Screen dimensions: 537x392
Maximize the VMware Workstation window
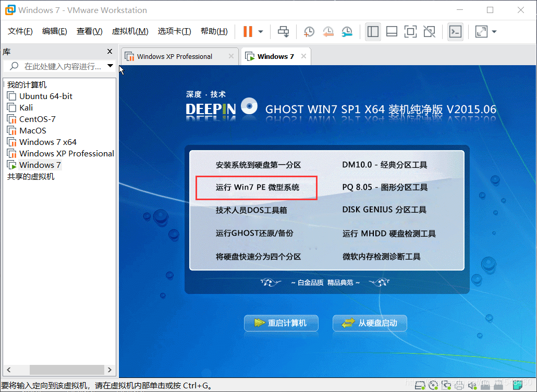pos(490,10)
